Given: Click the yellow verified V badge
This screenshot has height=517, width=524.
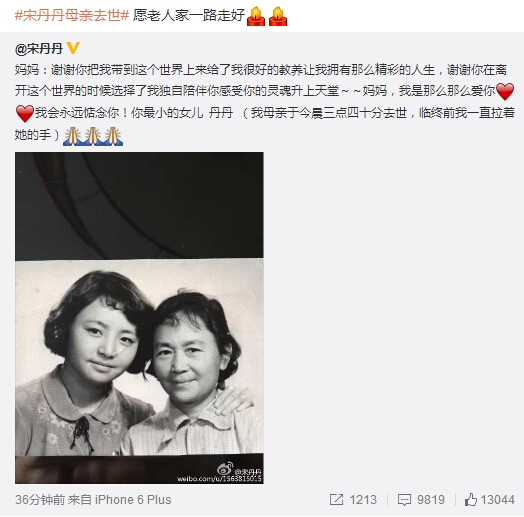Looking at the screenshot, I should pos(73,48).
